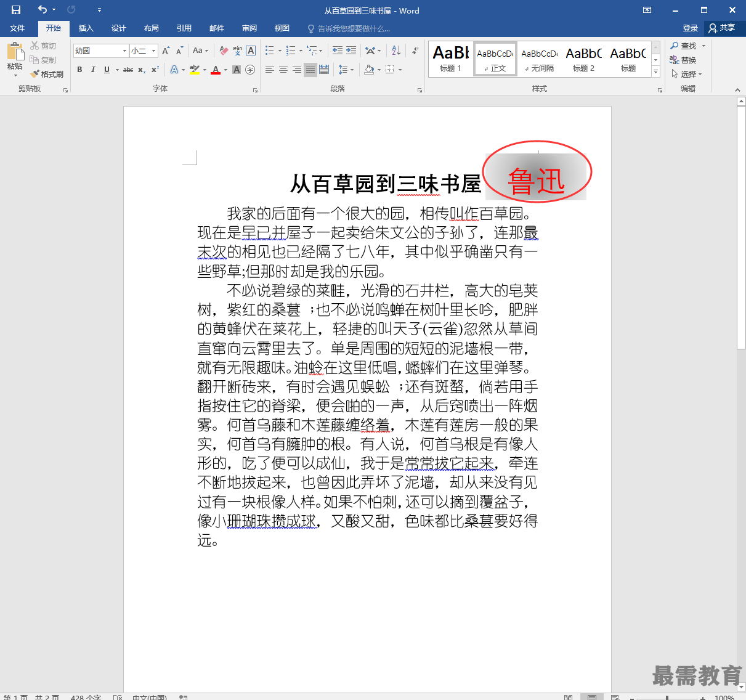Viewport: 746px width, 700px height.
Task: Expand the bullet list dropdown arrow
Action: pos(280,51)
